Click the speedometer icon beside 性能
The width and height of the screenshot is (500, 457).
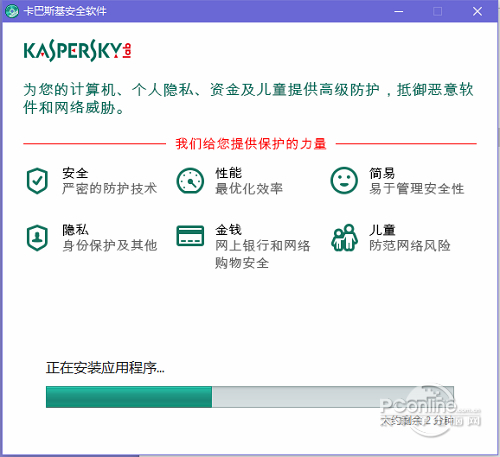(x=190, y=181)
